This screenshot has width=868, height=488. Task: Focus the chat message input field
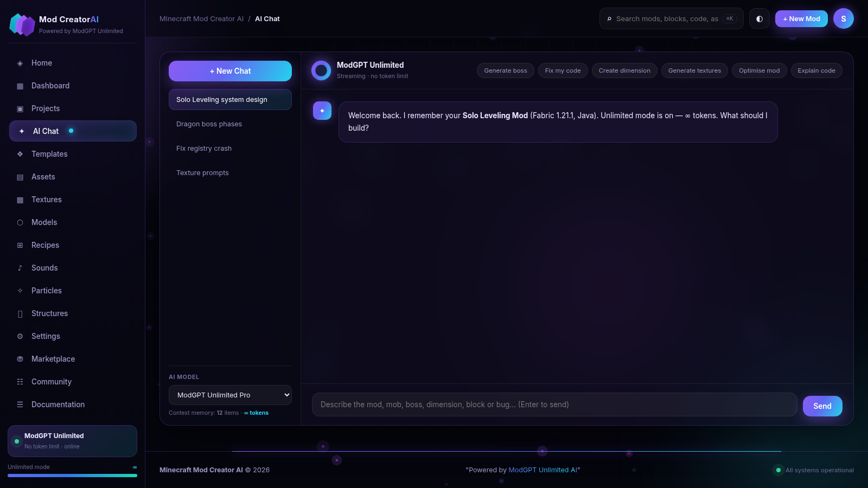point(554,404)
